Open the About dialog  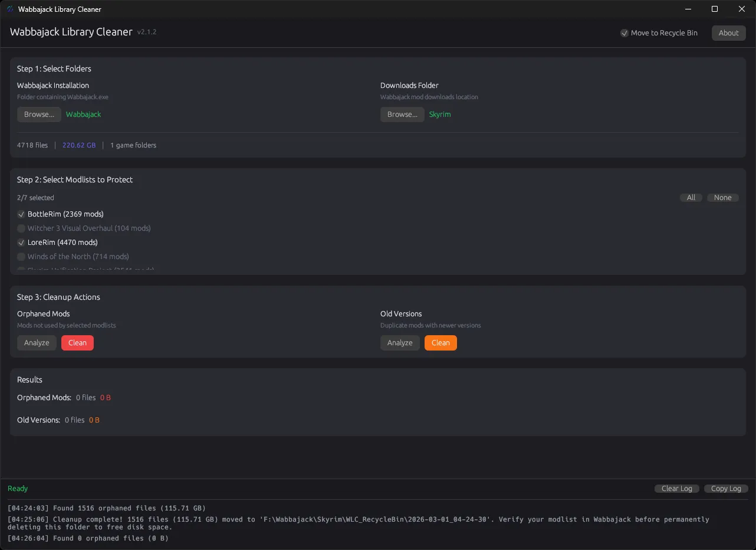point(728,33)
